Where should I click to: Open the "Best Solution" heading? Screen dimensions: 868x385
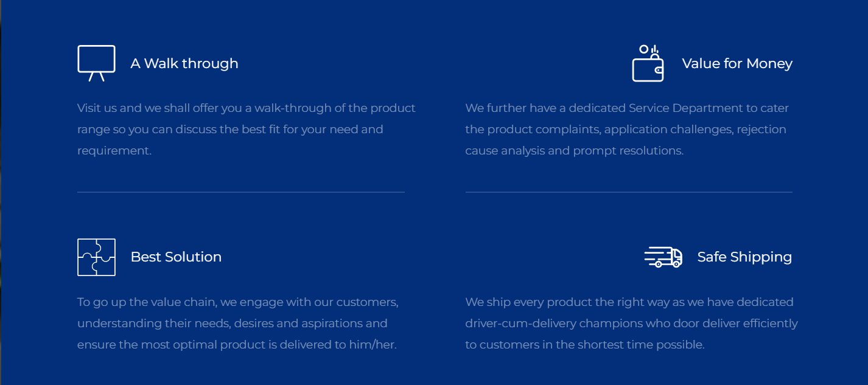click(x=176, y=257)
